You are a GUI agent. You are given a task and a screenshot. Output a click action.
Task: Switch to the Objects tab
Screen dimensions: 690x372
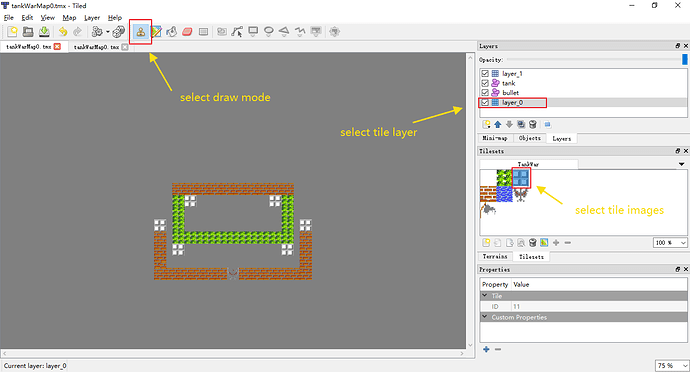click(x=529, y=138)
